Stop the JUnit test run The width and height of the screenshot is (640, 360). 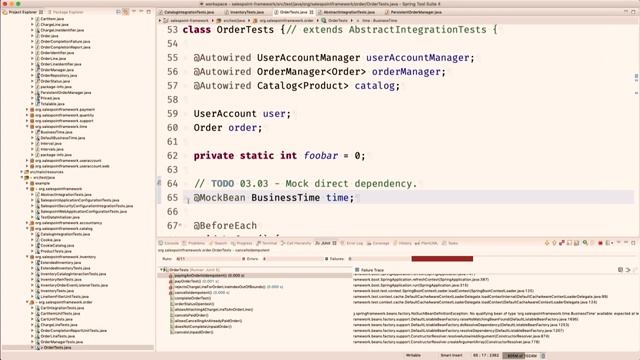pyautogui.click(x=600, y=243)
